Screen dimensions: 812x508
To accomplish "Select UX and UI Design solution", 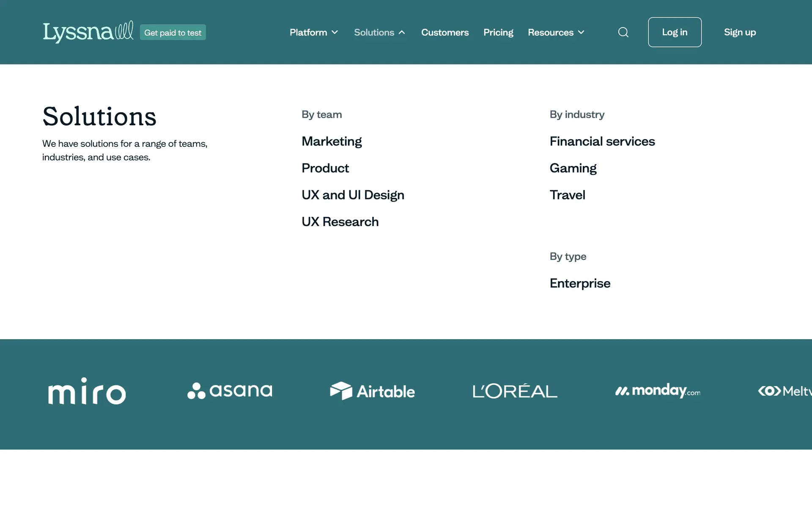I will pyautogui.click(x=353, y=195).
